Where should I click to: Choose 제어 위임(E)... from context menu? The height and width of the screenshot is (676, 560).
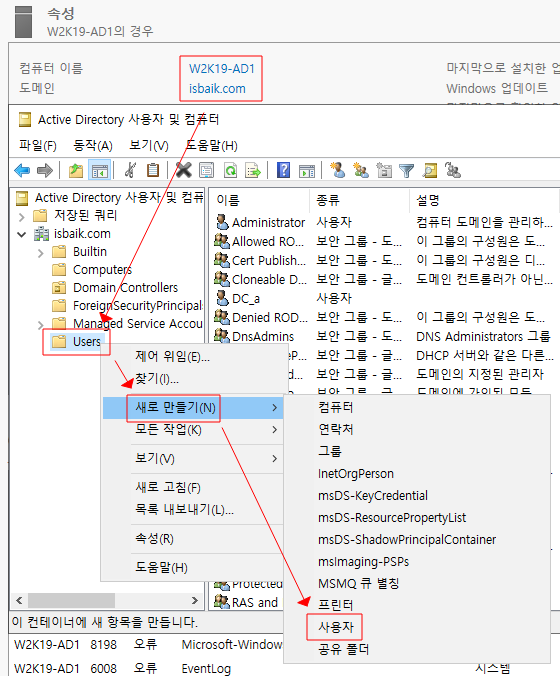coord(172,357)
